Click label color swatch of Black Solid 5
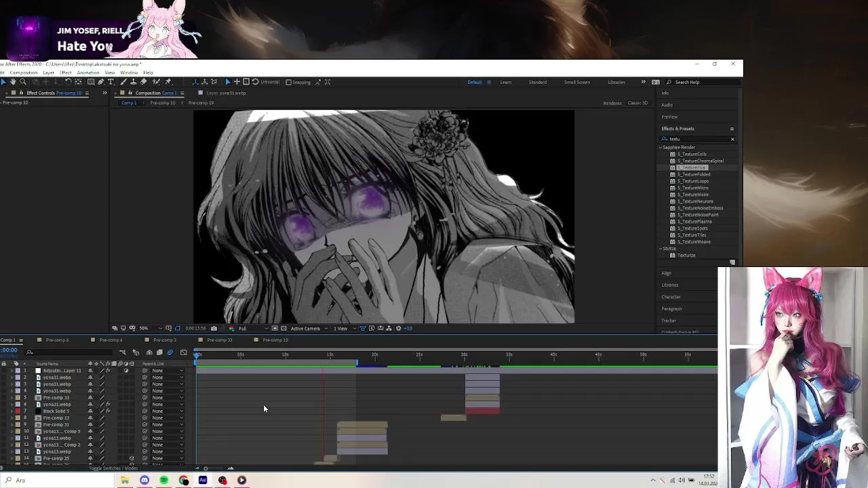Image resolution: width=868 pixels, height=488 pixels. click(x=18, y=411)
